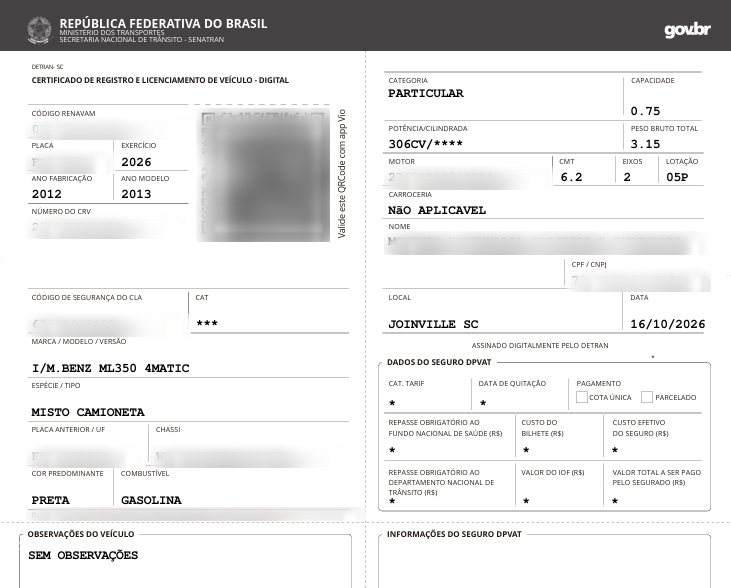Click the combustível value GASOLINA
The image size is (731, 588).
[151, 500]
